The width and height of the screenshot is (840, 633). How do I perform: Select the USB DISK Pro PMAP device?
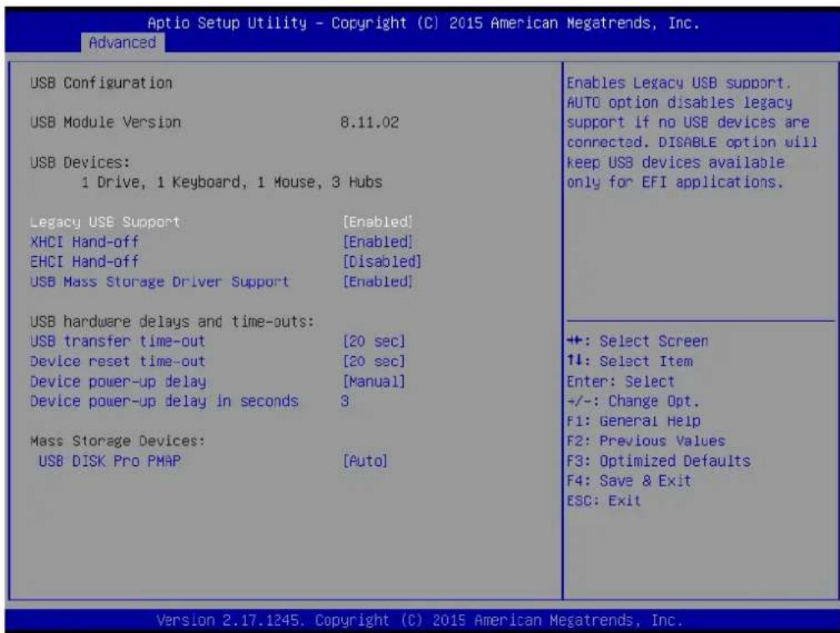(x=110, y=461)
